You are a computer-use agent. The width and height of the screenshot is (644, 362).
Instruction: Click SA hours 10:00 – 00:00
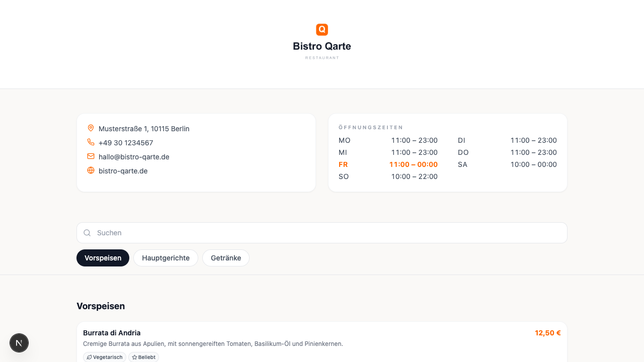pyautogui.click(x=534, y=164)
